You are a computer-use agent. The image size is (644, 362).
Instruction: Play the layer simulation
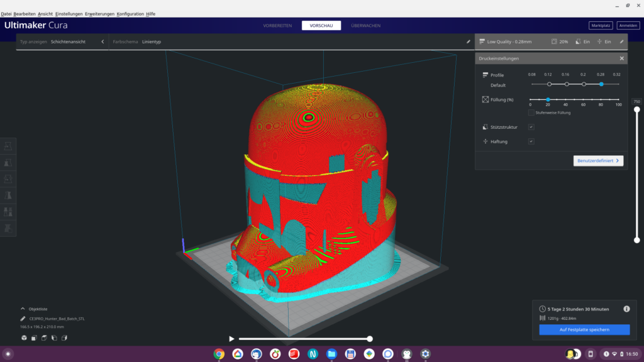point(231,339)
